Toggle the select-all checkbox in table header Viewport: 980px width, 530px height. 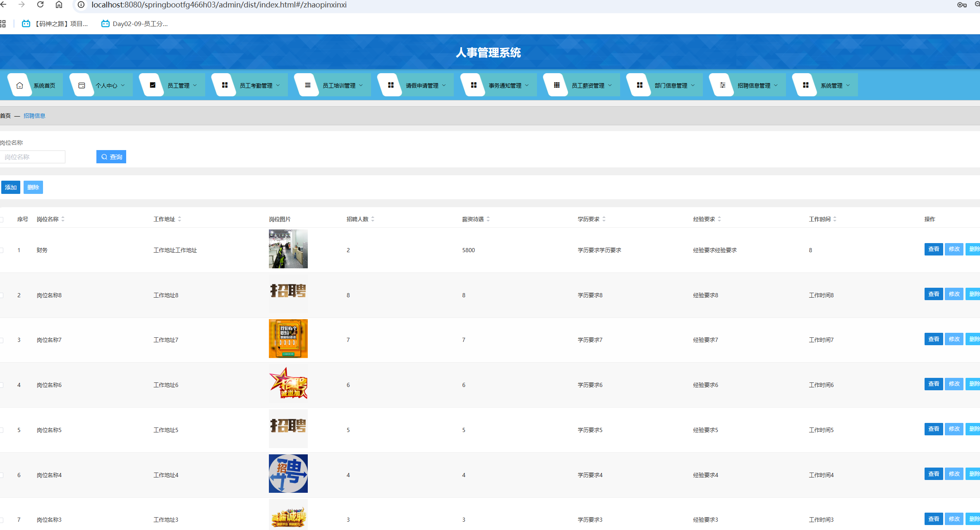tap(2, 219)
